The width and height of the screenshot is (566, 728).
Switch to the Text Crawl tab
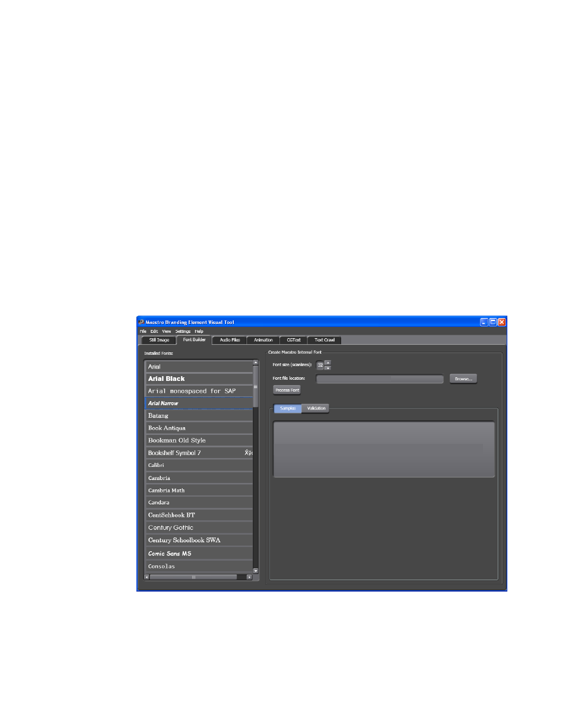coord(324,340)
